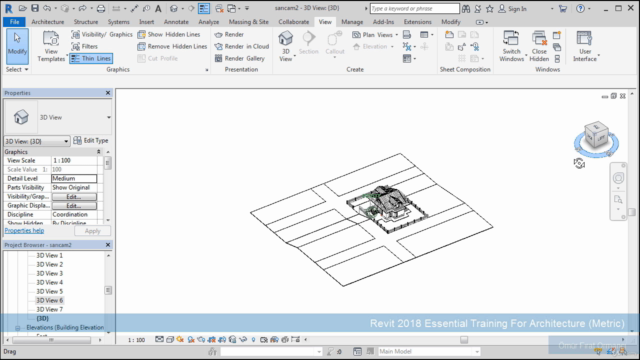Image resolution: width=640 pixels, height=360 pixels.
Task: Expand Graphics panel dialog launcher arrow
Action: [x=207, y=70]
